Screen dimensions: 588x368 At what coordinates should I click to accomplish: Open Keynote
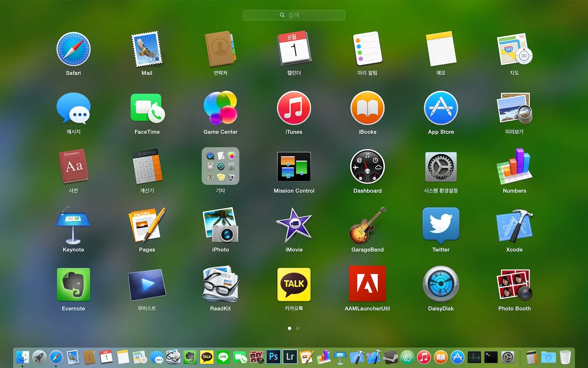point(73,225)
